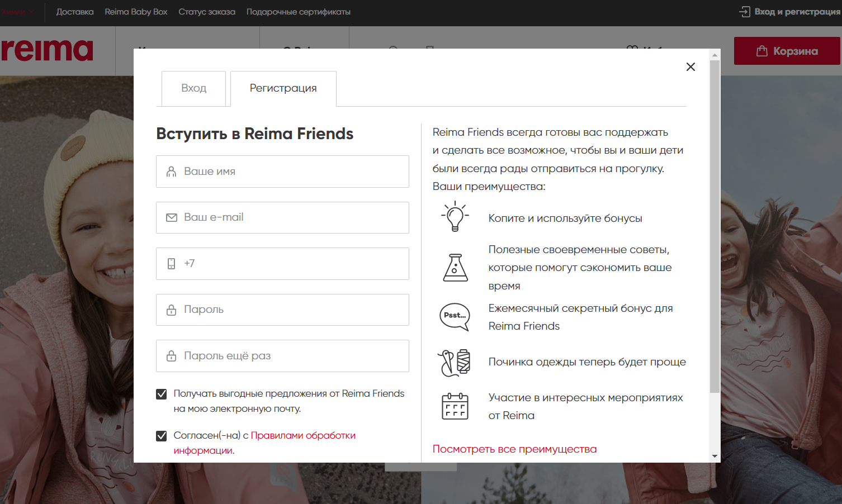Focus the Ваше имя input field
Screen dimensions: 842x504
pos(282,172)
